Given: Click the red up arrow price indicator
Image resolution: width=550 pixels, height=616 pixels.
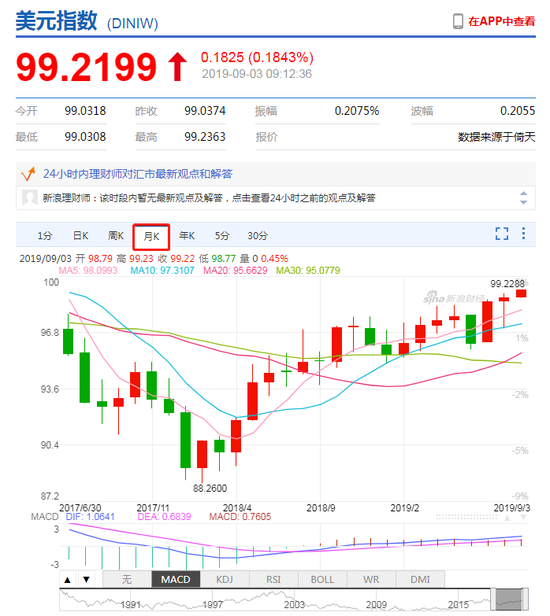Looking at the screenshot, I should 178,67.
